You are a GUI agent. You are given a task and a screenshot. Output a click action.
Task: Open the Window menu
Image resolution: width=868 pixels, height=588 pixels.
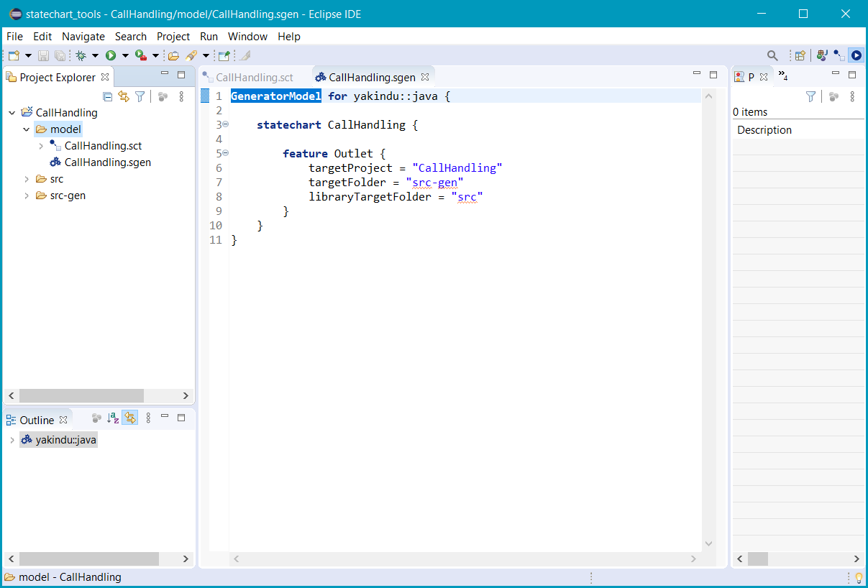click(247, 37)
